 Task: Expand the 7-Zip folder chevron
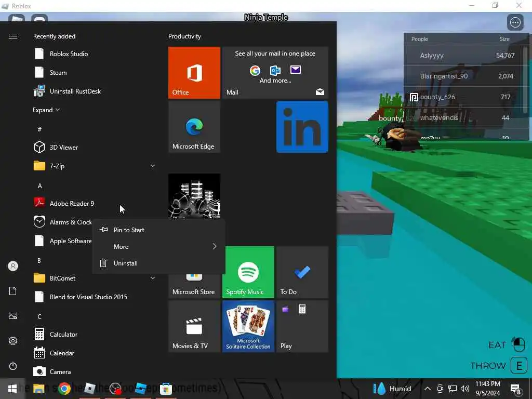pyautogui.click(x=153, y=166)
